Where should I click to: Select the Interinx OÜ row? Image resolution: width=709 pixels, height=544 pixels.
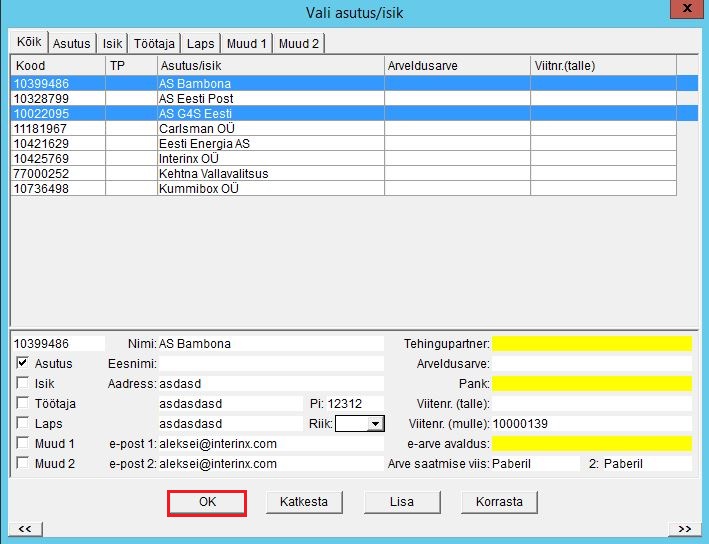click(x=344, y=158)
